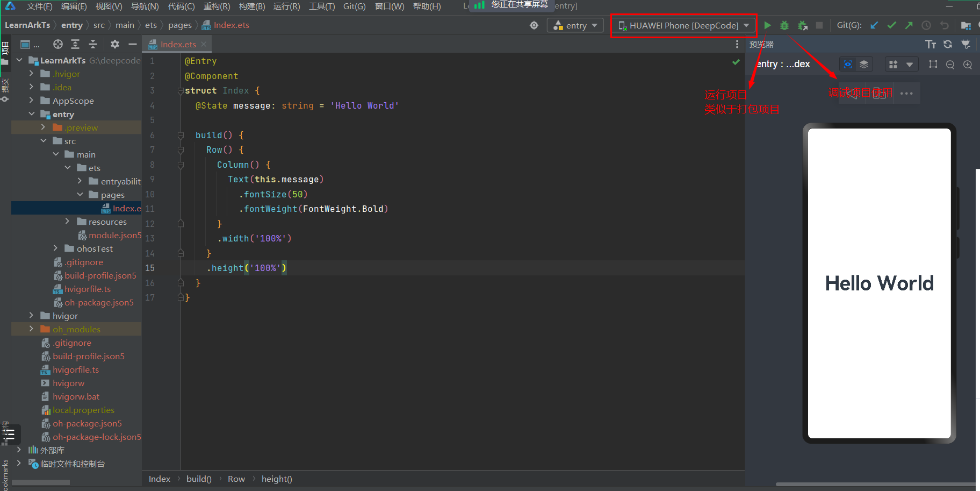Open the 导航(N) menu

click(145, 6)
